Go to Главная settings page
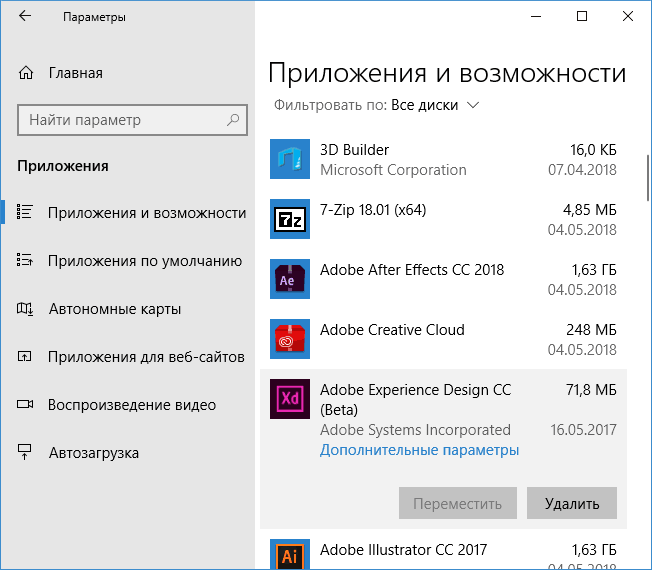Screen dimensions: 652x570 pos(75,73)
